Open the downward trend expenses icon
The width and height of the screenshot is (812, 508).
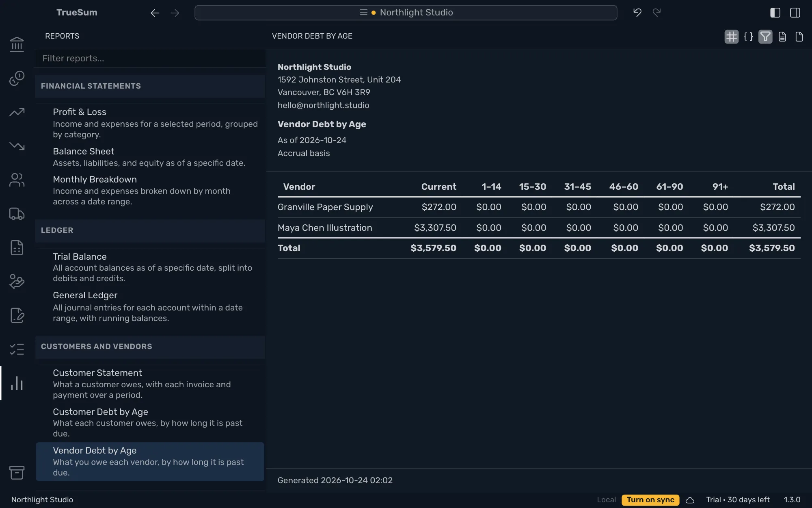[17, 146]
